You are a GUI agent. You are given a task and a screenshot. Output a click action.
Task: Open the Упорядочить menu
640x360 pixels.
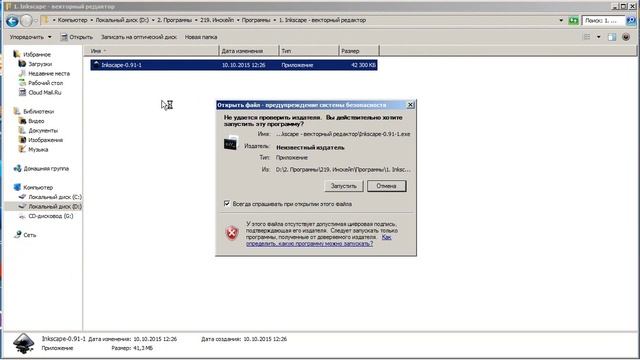click(x=31, y=37)
